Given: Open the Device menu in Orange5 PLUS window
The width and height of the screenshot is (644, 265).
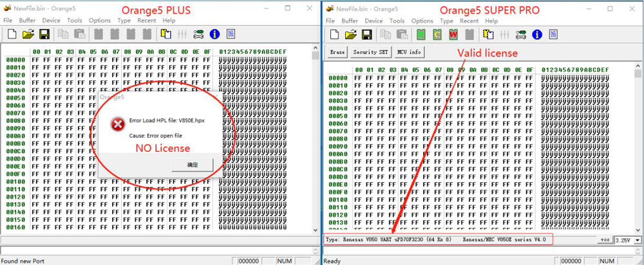Looking at the screenshot, I should [x=51, y=21].
